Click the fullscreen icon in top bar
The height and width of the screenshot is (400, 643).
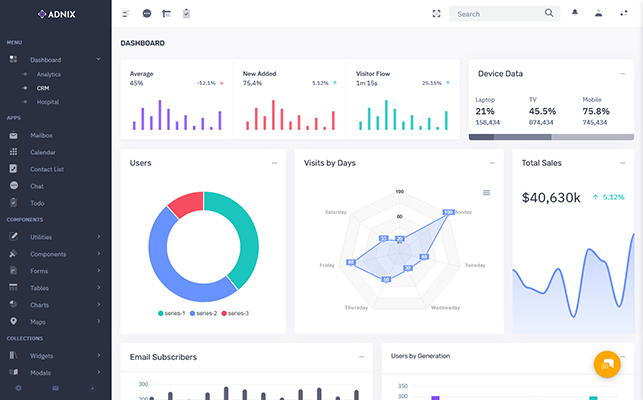(436, 14)
